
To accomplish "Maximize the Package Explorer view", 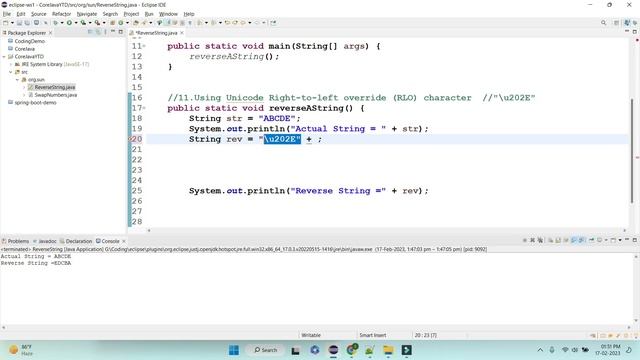I will (120, 32).
